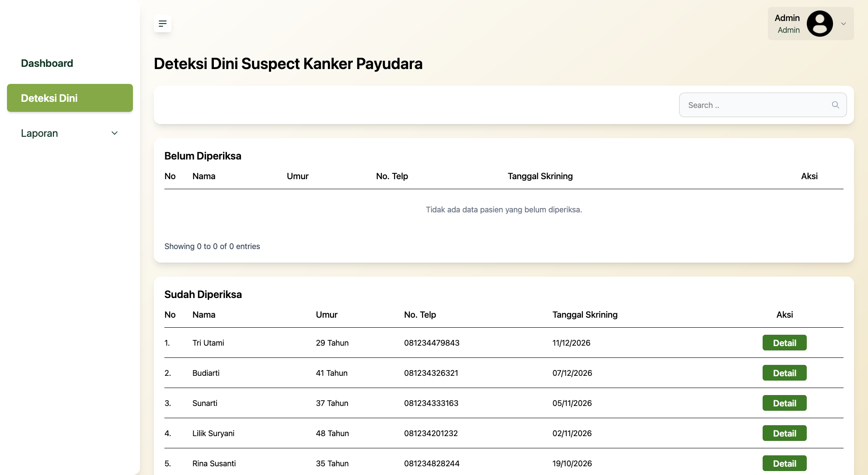868x475 pixels.
Task: Open the Laporan menu item
Action: point(70,133)
